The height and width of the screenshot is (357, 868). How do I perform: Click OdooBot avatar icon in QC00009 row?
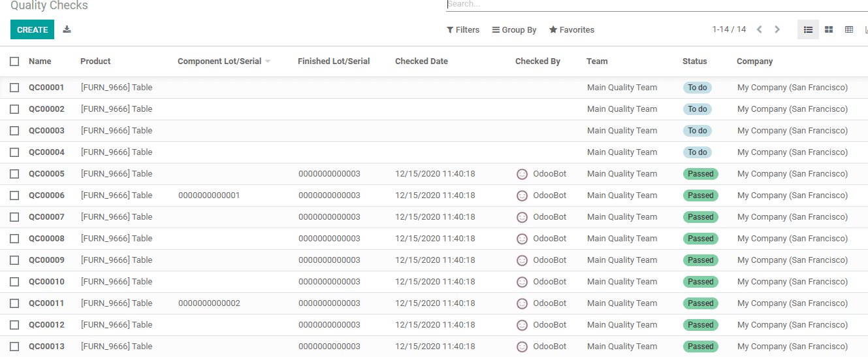pos(522,261)
